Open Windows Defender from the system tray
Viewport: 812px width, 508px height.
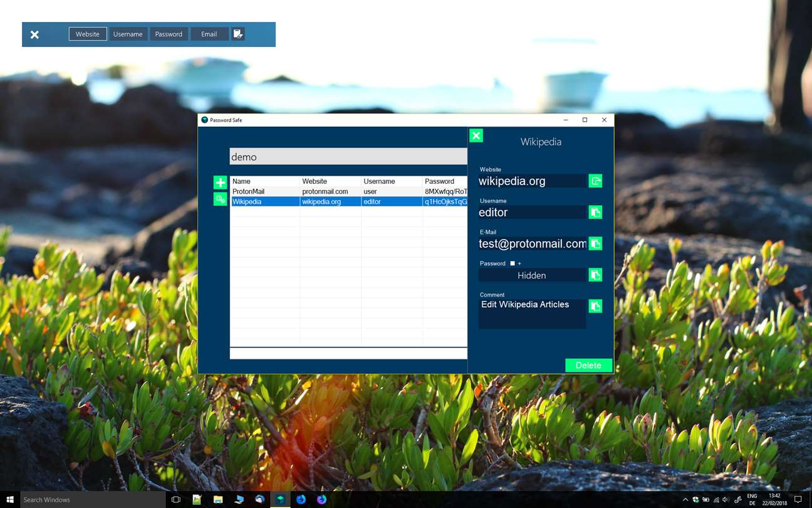[x=695, y=500]
